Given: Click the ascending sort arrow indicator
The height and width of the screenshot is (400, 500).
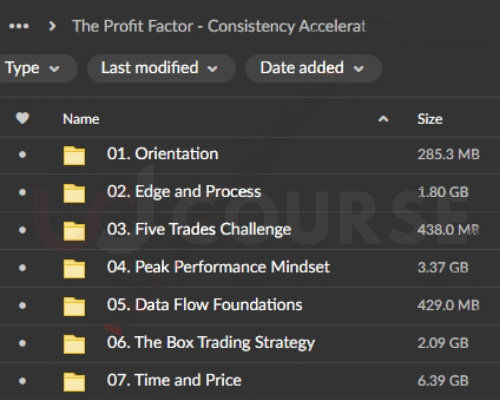Looking at the screenshot, I should click(383, 119).
